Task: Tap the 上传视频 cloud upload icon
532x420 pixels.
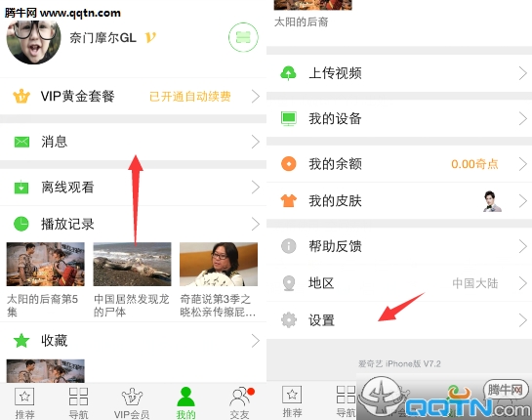Action: [x=288, y=73]
